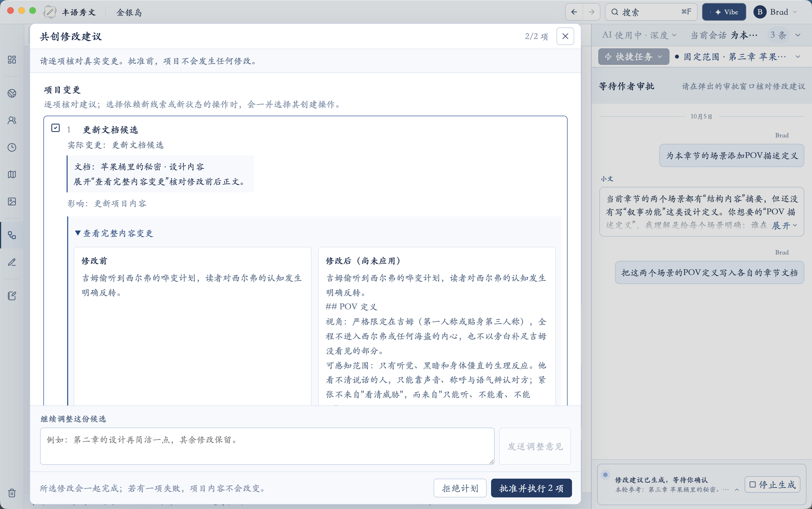Viewport: 812px width, 509px height.
Task: Uncheck item 1 更新文档候选 checkbox
Action: tap(56, 128)
